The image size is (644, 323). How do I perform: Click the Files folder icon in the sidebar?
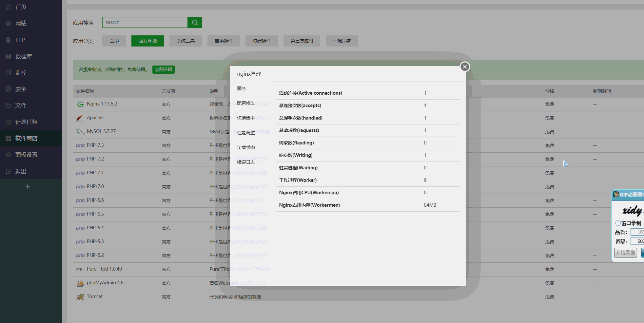(x=8, y=105)
